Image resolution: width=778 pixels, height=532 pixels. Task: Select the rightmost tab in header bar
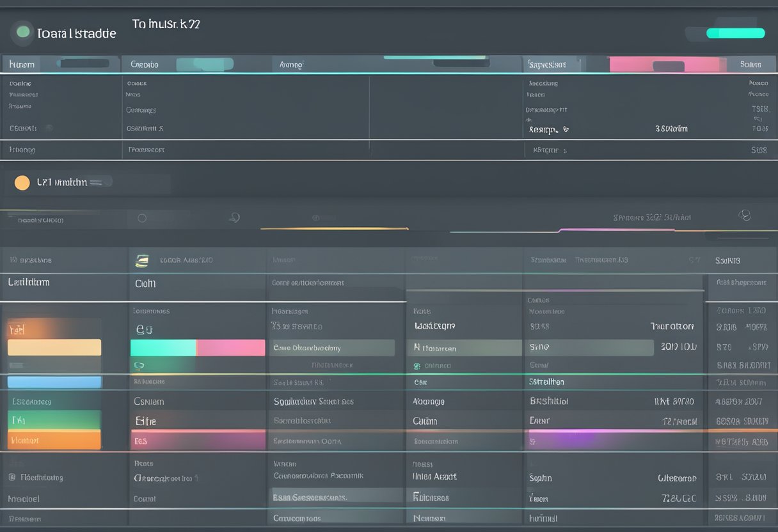(750, 65)
